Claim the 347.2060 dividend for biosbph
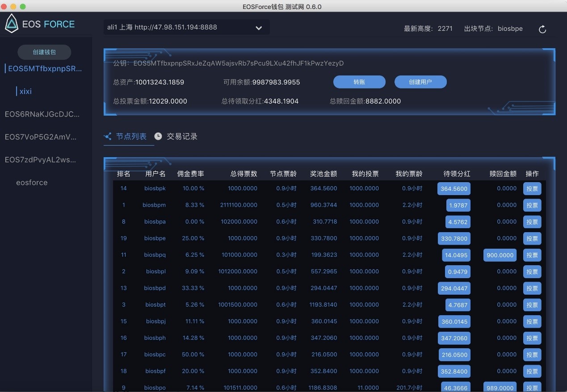Viewport: 567px width, 392px height. click(x=454, y=338)
